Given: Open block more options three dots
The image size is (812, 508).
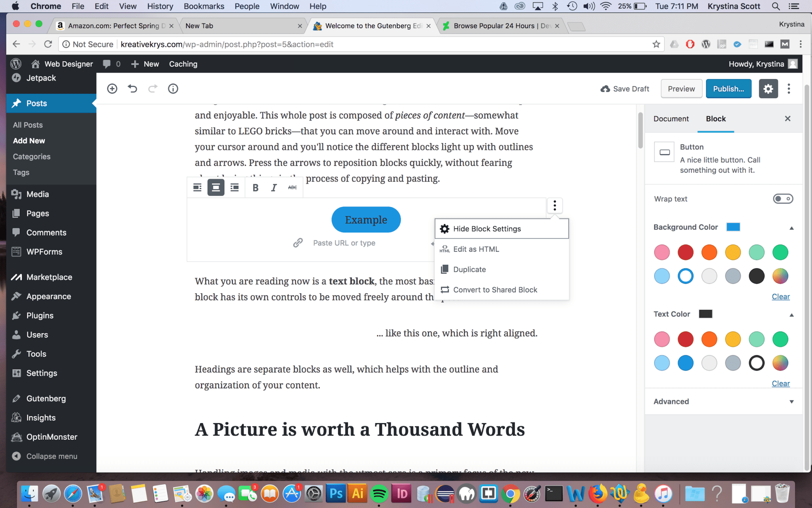Looking at the screenshot, I should click(x=555, y=205).
